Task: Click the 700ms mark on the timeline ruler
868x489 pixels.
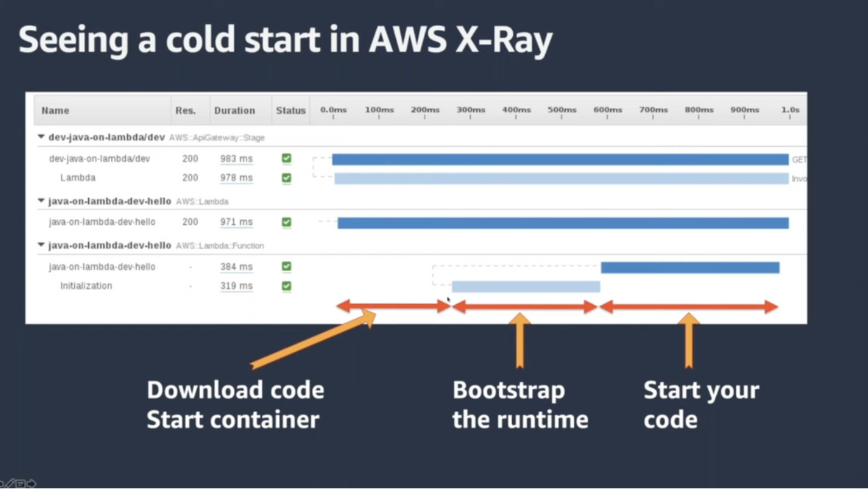Action: (x=654, y=111)
